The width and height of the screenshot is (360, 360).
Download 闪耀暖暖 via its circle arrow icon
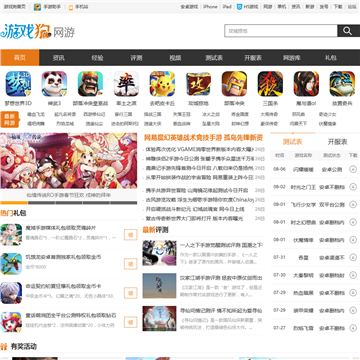pos(353,169)
